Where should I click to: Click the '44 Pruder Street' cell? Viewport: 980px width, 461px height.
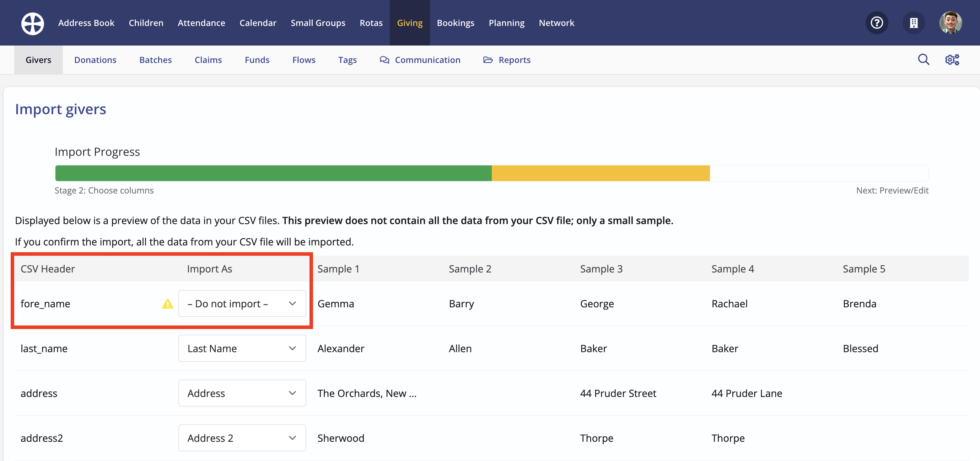(x=618, y=393)
